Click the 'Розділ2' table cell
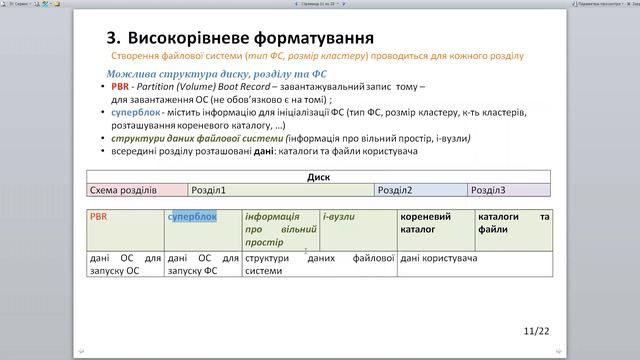The image size is (640, 360). 421,190
